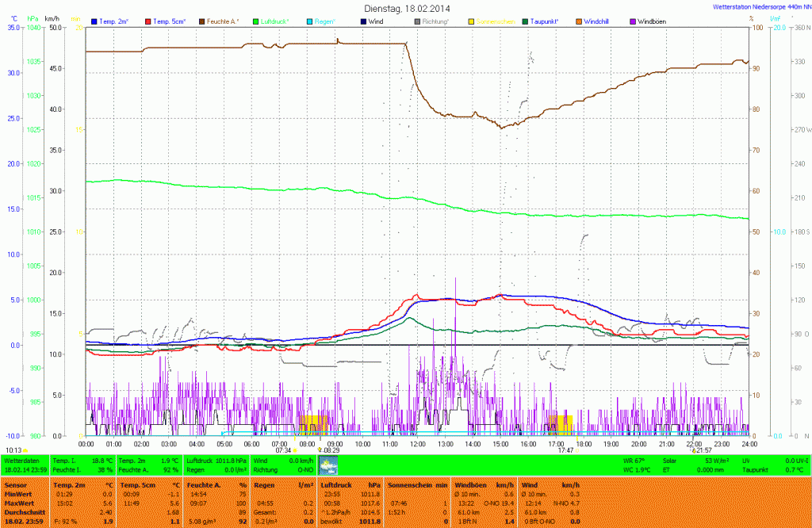Click the orange Windchill color swatch
Image resolution: width=812 pixels, height=528 pixels.
[579, 21]
